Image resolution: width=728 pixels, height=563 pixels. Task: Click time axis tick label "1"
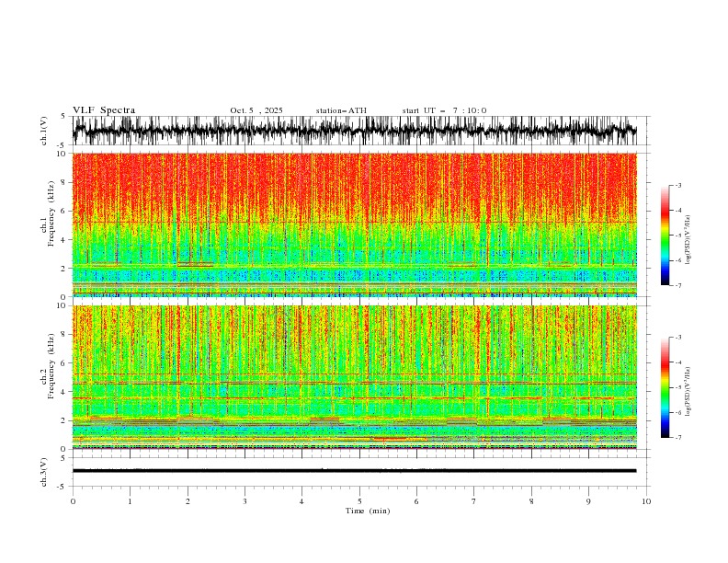[x=130, y=501]
